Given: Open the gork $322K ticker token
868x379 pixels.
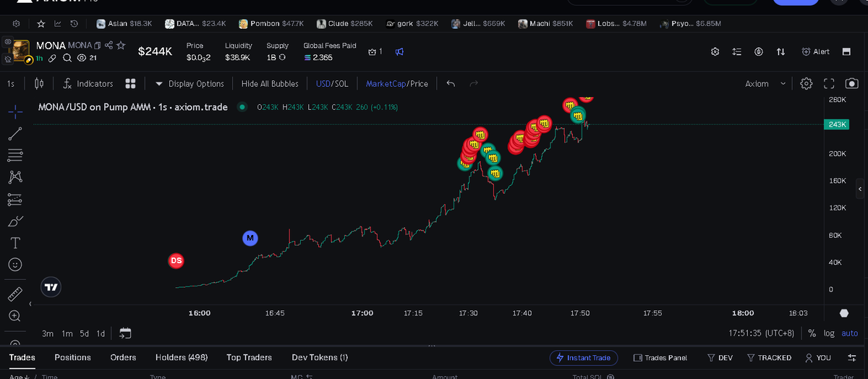Looking at the screenshot, I should tap(412, 24).
